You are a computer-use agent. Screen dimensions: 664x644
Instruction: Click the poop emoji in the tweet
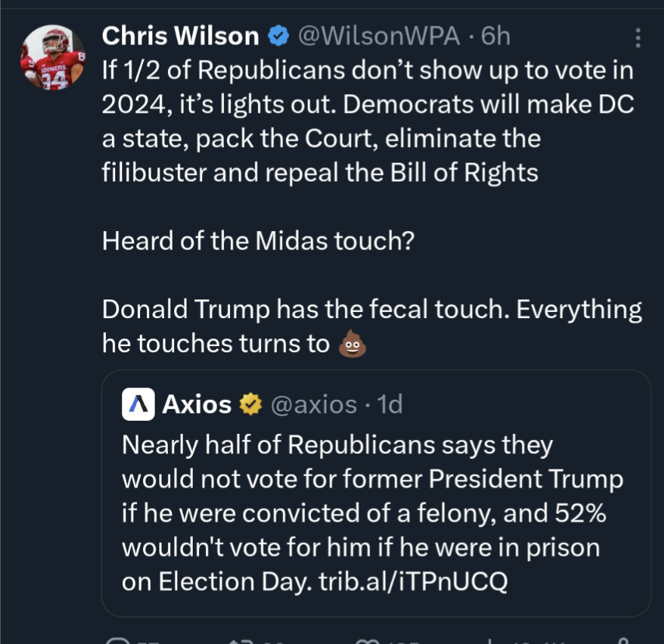click(352, 343)
